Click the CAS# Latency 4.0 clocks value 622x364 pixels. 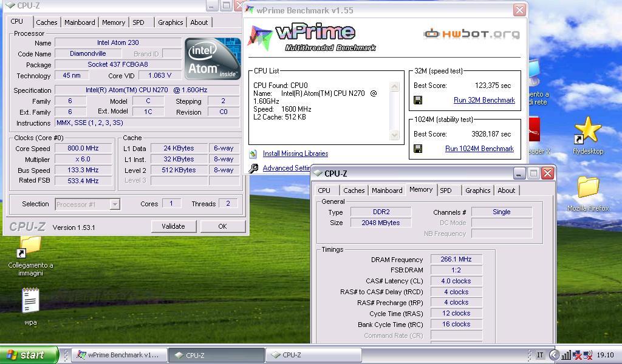456,281
